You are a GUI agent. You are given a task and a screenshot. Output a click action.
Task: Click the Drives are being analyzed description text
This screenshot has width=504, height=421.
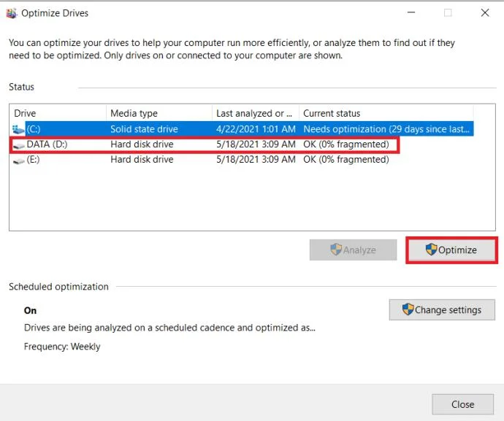pos(169,328)
